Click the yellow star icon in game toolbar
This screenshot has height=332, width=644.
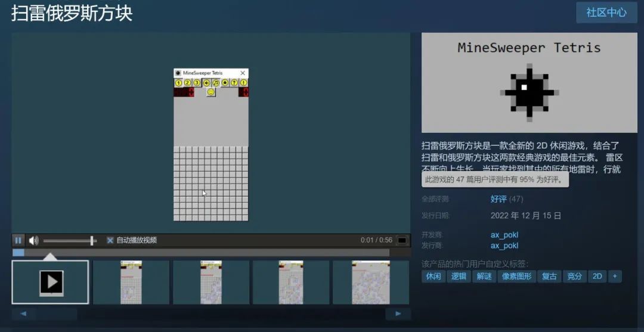pos(225,83)
